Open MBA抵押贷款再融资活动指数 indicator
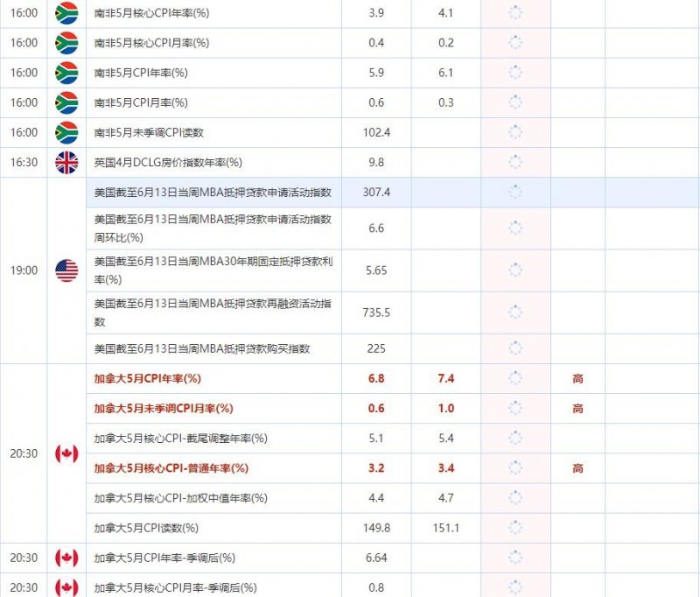This screenshot has height=597, width=700. (213, 313)
